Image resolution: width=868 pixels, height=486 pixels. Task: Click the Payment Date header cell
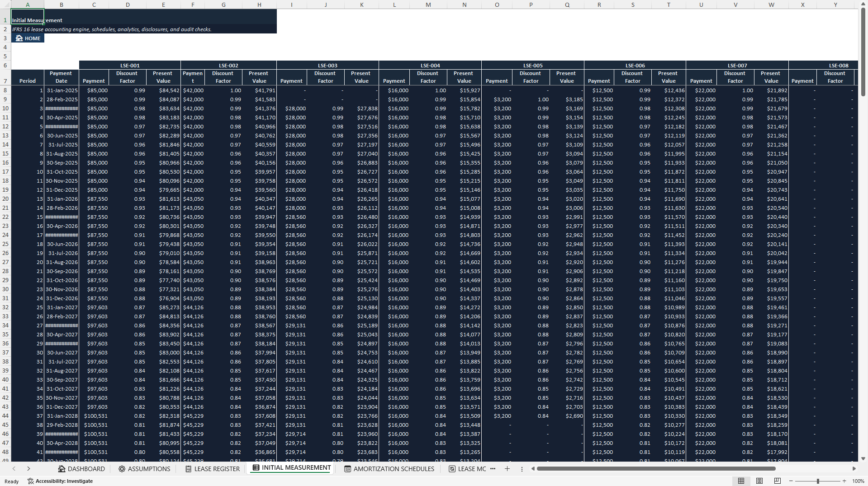(62, 77)
